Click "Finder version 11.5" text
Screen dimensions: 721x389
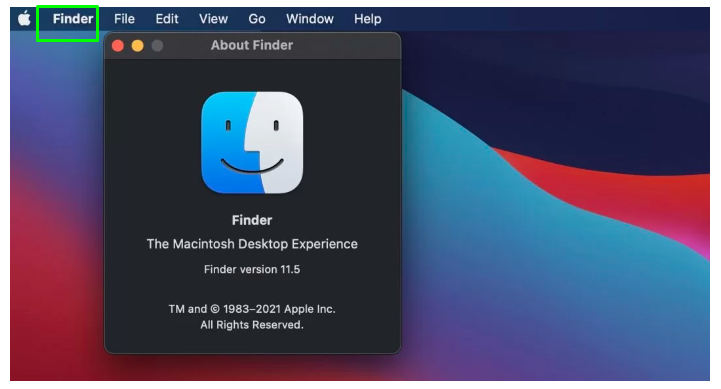point(252,269)
